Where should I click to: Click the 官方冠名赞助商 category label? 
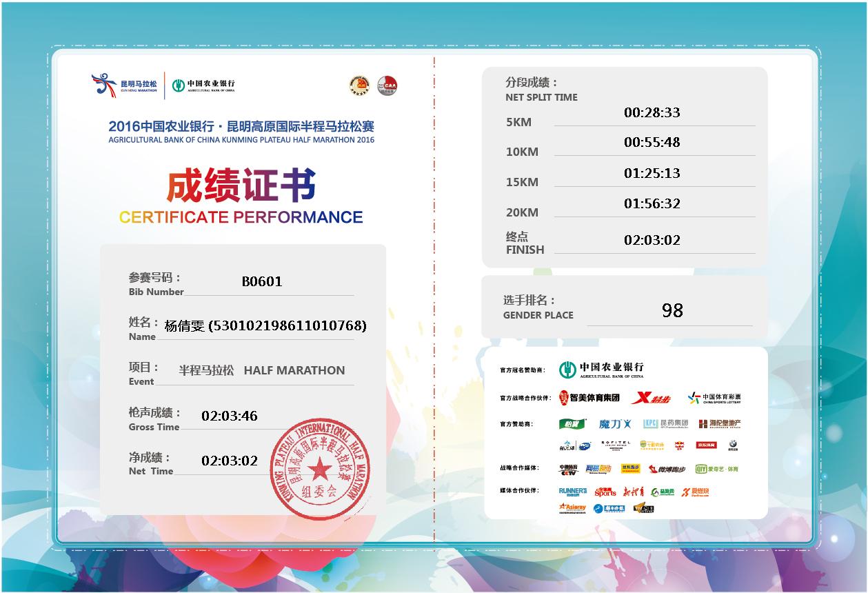click(x=522, y=370)
